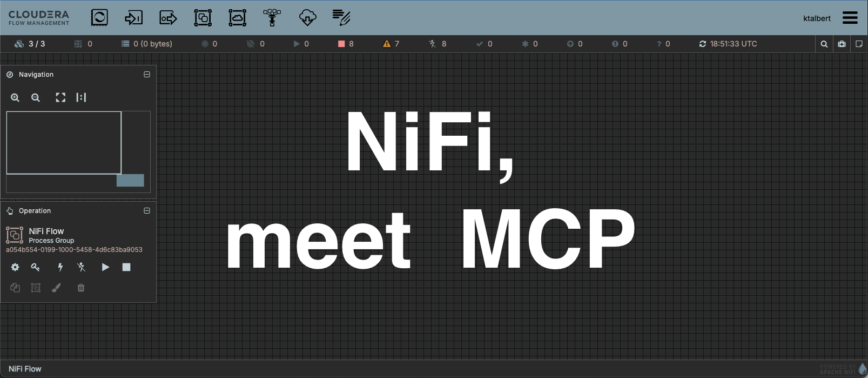Viewport: 868px width, 378px height.
Task: Click the birdseye view minimap
Action: [x=78, y=151]
